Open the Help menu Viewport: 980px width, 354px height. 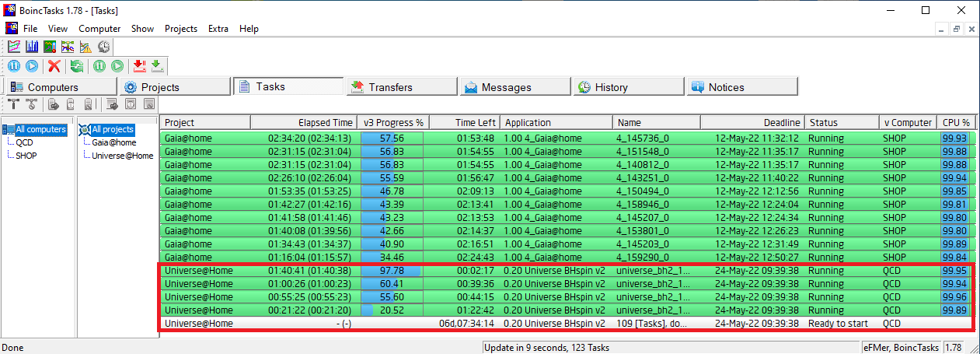(x=249, y=28)
